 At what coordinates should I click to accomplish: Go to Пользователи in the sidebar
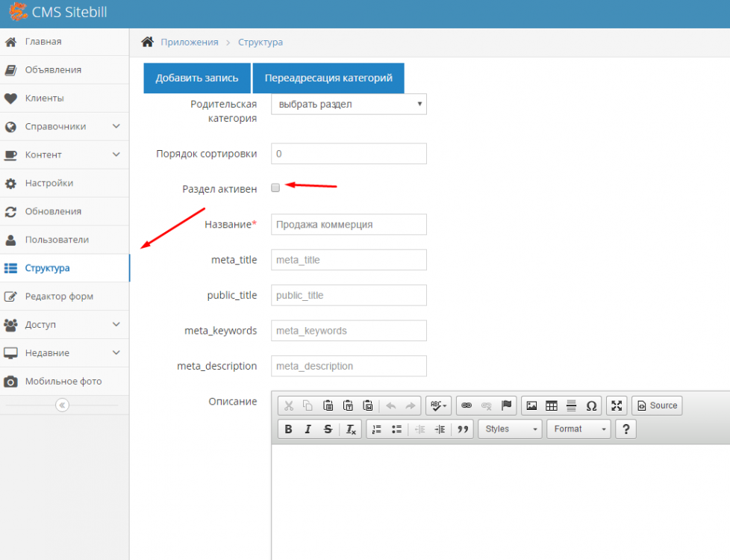tap(57, 240)
